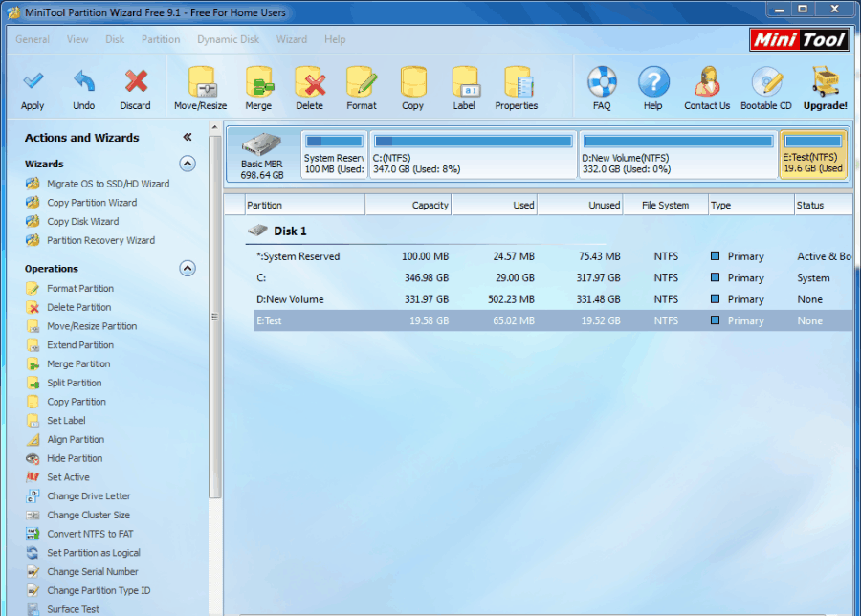Image resolution: width=861 pixels, height=616 pixels.
Task: Launch the Copy Disk Wizard
Action: [x=83, y=221]
